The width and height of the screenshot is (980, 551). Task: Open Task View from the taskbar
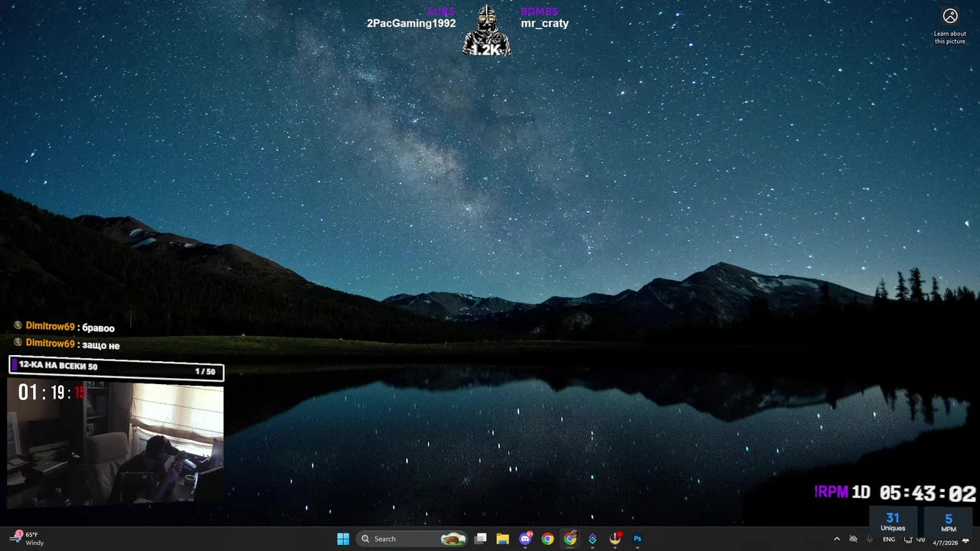481,539
